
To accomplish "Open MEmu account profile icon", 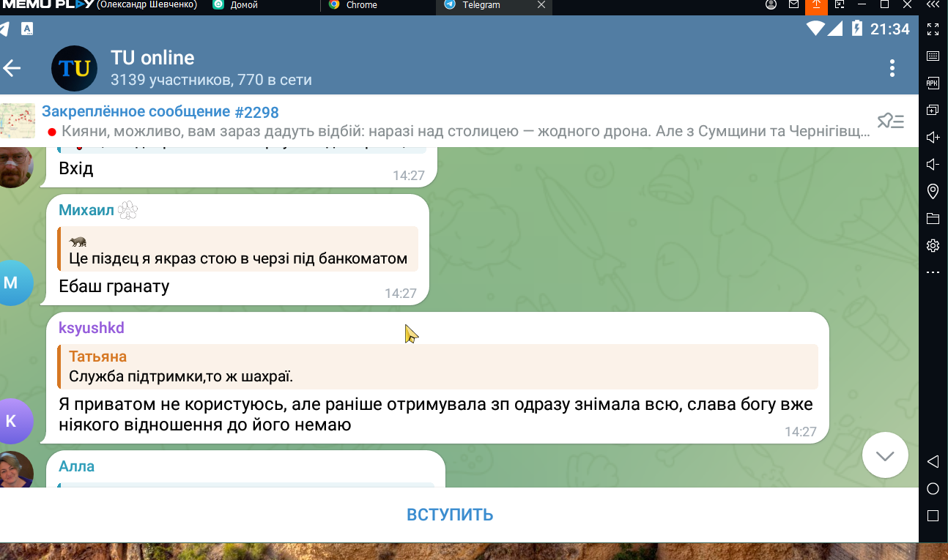I will [x=771, y=4].
